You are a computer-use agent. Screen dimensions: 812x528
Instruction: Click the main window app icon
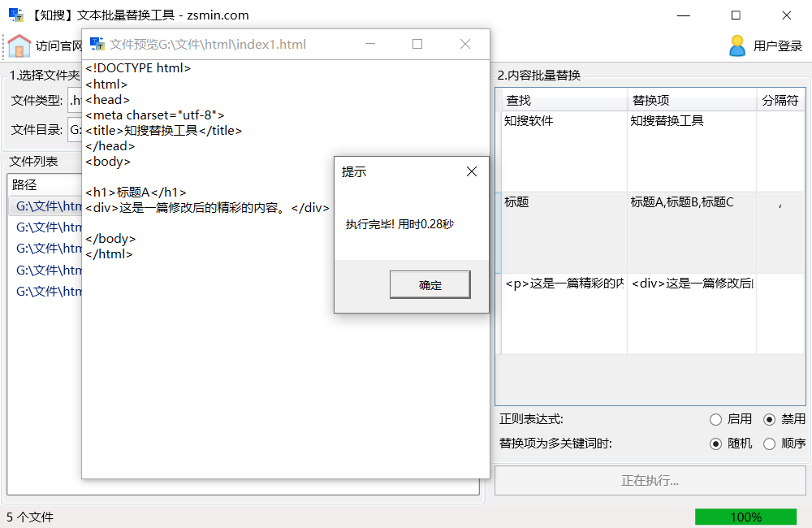click(15, 15)
